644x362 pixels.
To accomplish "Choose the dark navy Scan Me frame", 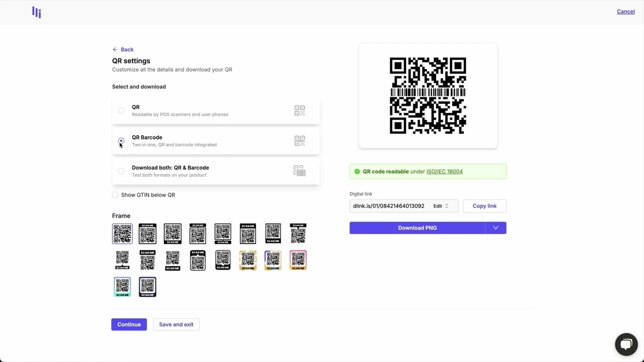I will (147, 287).
